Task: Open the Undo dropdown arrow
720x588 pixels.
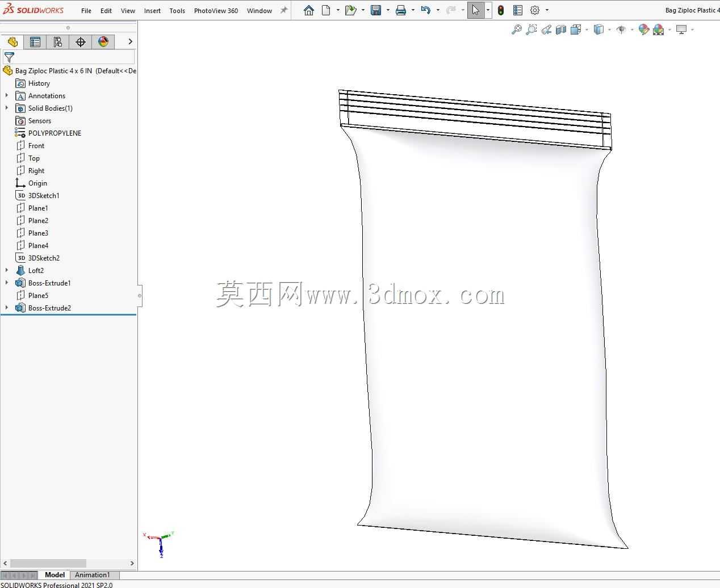Action: [438, 10]
